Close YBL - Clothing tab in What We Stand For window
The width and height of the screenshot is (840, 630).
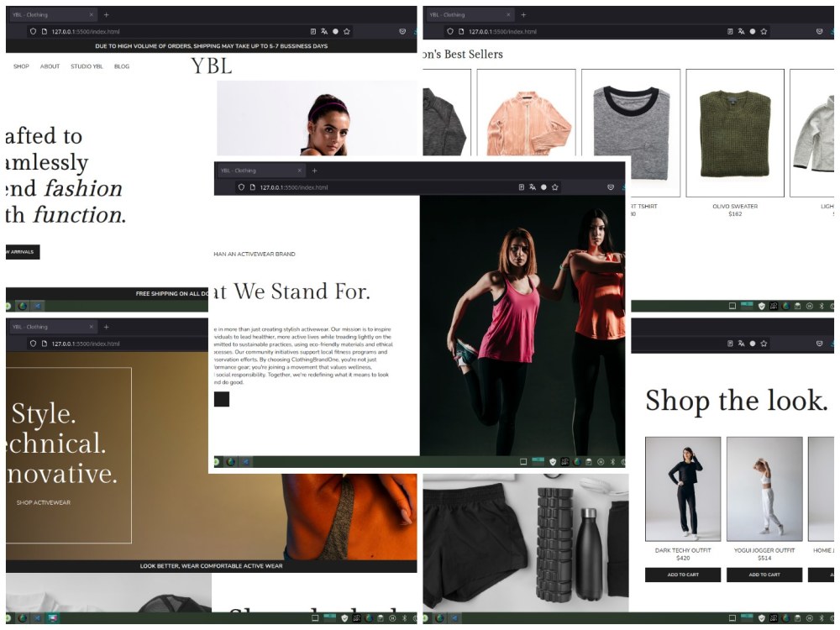[300, 171]
